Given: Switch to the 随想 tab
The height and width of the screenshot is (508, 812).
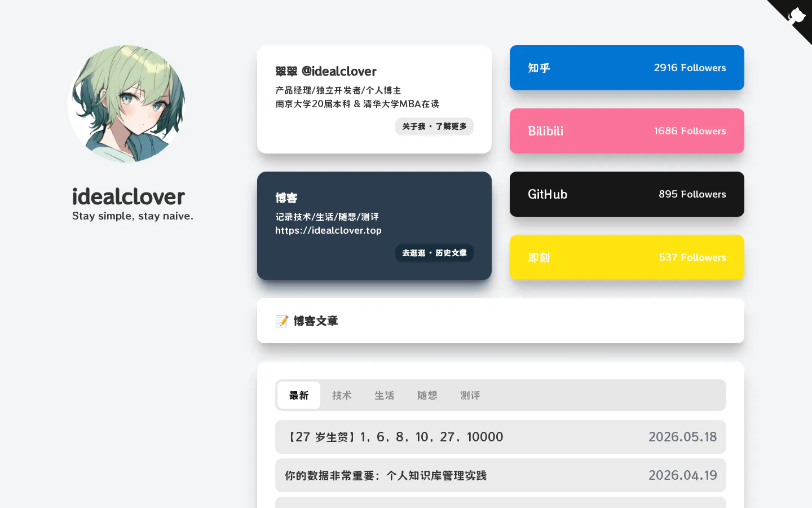Looking at the screenshot, I should (x=427, y=395).
